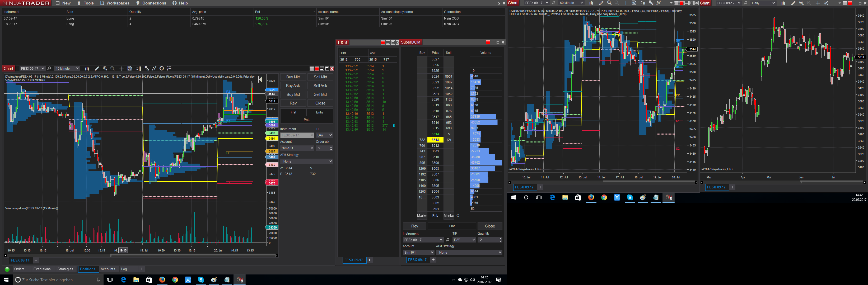Open properties list icon in 15 Minute chart
This screenshot has height=285, width=868.
point(170,69)
